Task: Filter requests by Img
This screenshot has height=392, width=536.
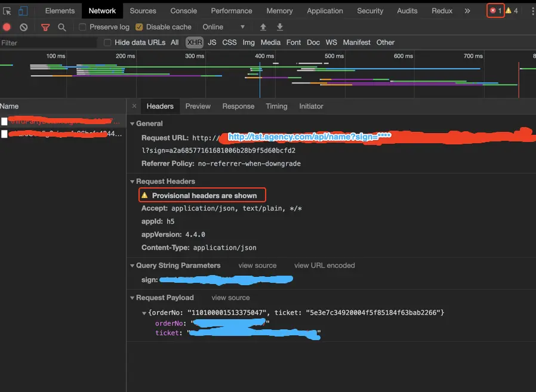Action: pyautogui.click(x=248, y=42)
